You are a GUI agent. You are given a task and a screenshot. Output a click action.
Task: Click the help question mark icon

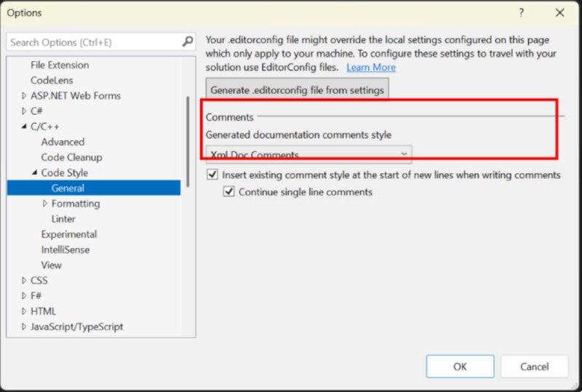coord(521,13)
